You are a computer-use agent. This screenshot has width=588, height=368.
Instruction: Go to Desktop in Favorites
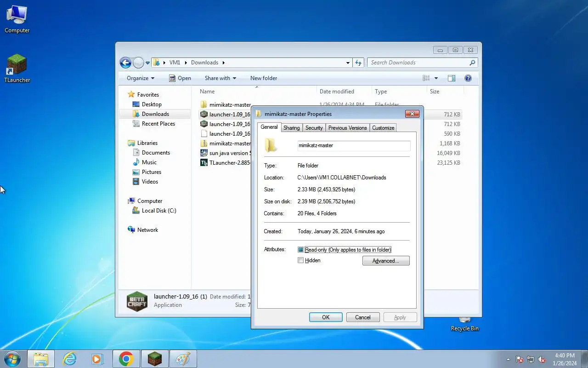[152, 104]
